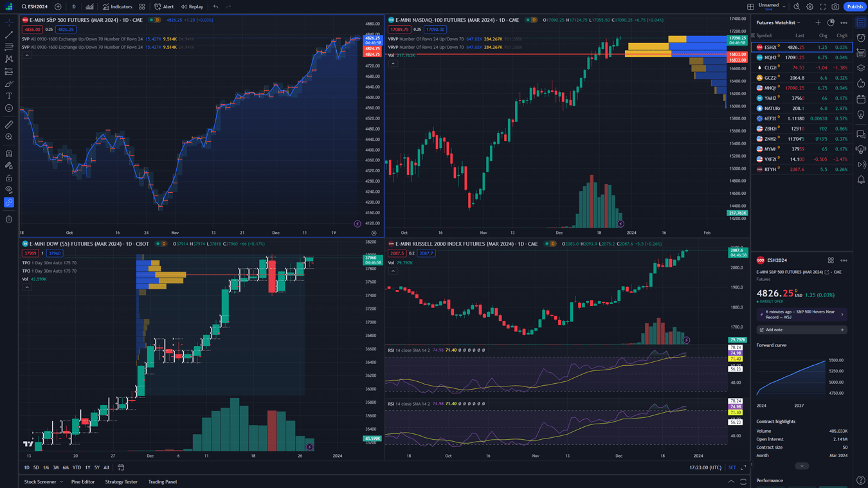Open the Calendar in right sidebar
Viewport: 868px width, 488px height.
point(861,99)
